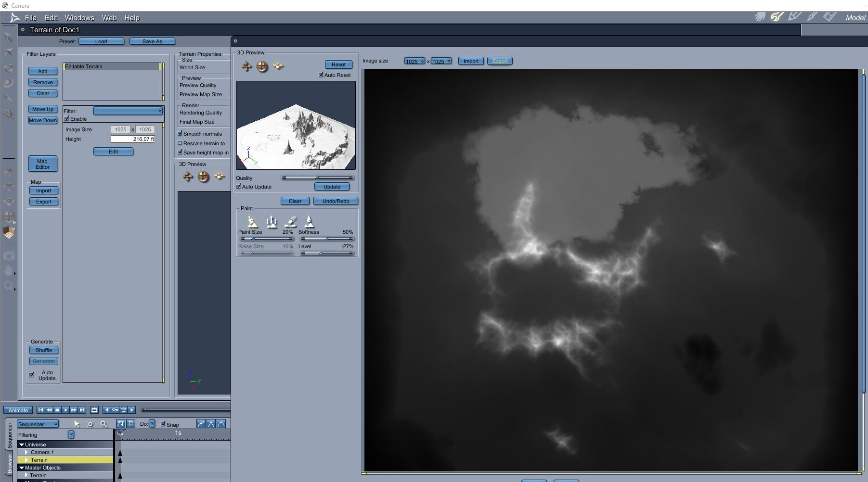Open the Texture room brush icon
The height and width of the screenshot is (482, 868).
click(x=812, y=17)
